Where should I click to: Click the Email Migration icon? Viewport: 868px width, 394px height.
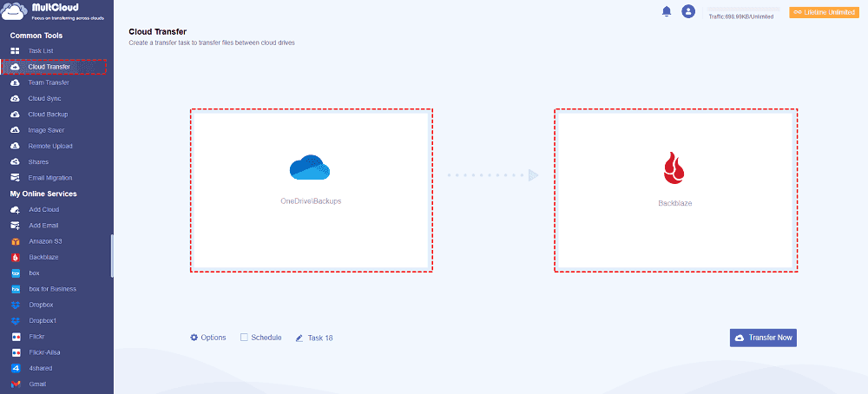click(16, 178)
